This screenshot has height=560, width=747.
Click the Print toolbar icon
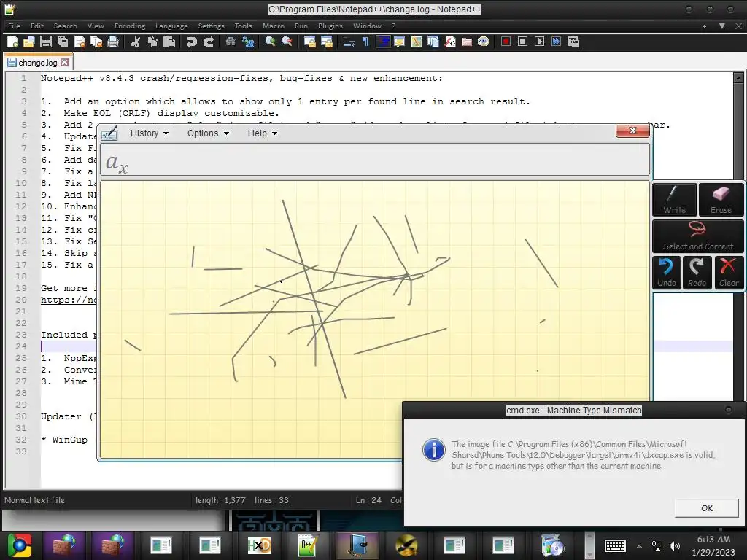point(113,42)
